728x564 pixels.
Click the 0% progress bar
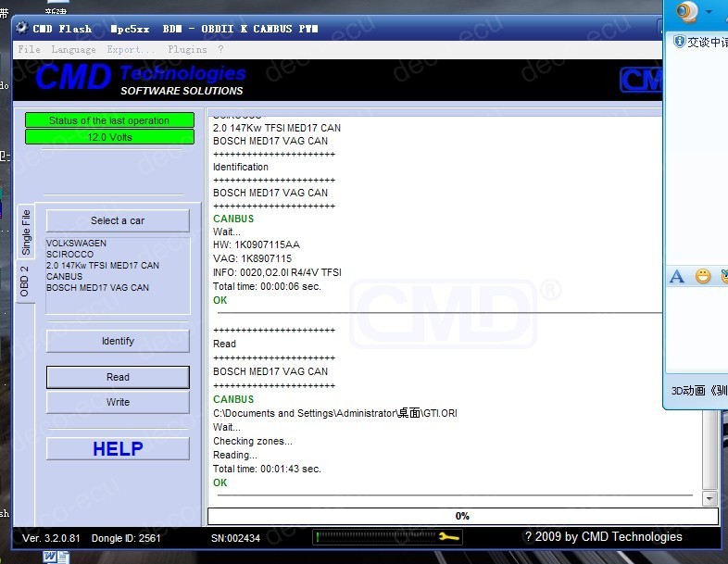point(462,516)
